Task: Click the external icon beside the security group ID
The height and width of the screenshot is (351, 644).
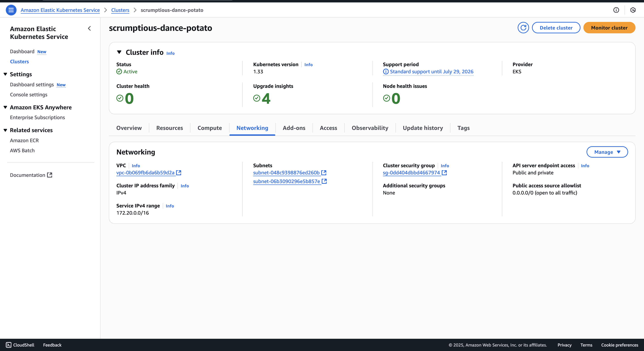Action: (444, 173)
